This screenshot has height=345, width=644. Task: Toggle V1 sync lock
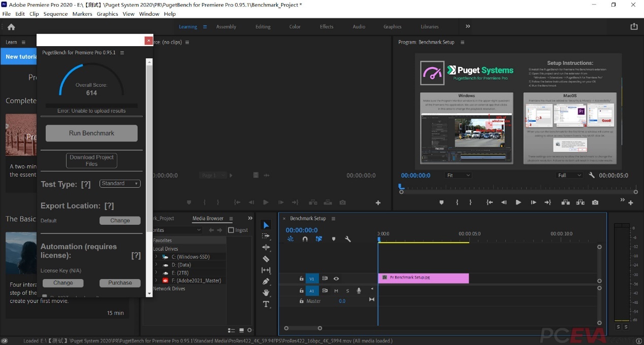pyautogui.click(x=325, y=279)
